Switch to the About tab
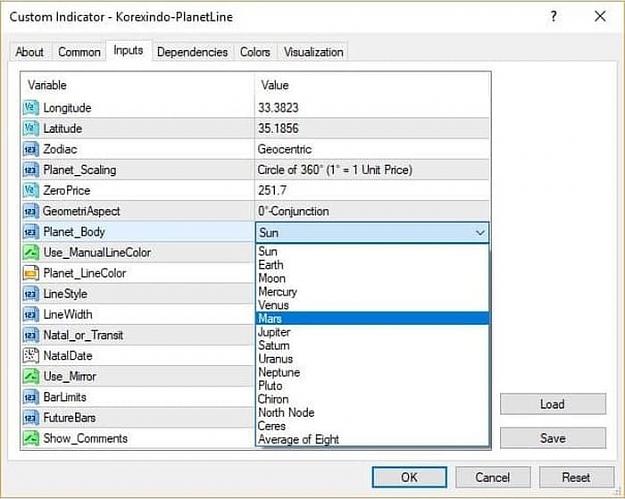The width and height of the screenshot is (625, 499). (30, 52)
